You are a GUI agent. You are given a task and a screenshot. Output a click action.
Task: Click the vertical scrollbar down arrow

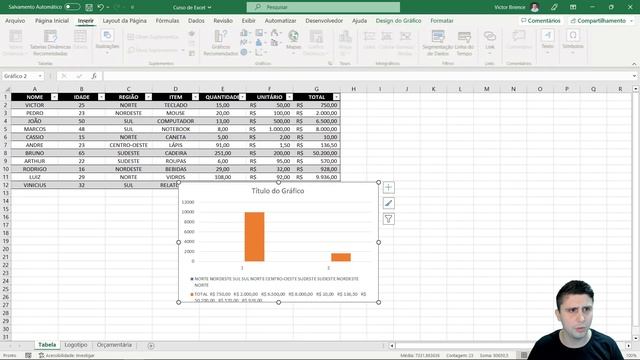pyautogui.click(x=636, y=338)
